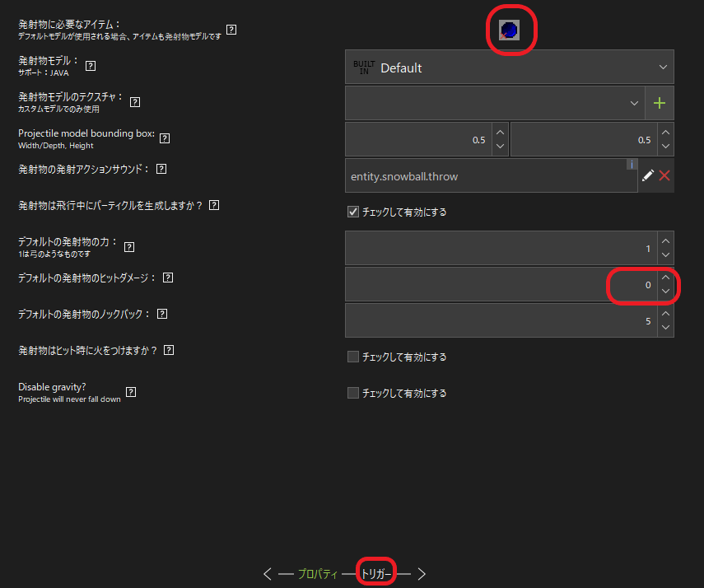The image size is (704, 588).
Task: Decrease default projectile knockback value
Action: click(665, 328)
